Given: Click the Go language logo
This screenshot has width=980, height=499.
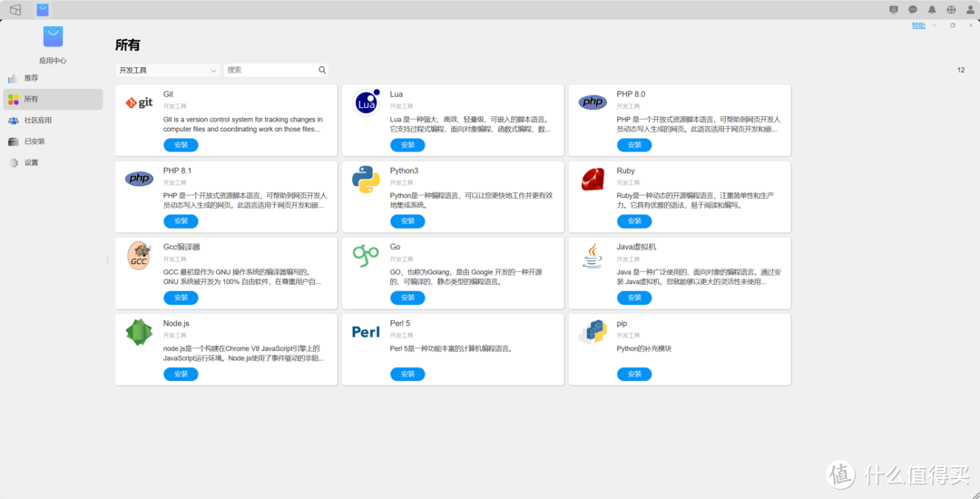Looking at the screenshot, I should pyautogui.click(x=366, y=256).
